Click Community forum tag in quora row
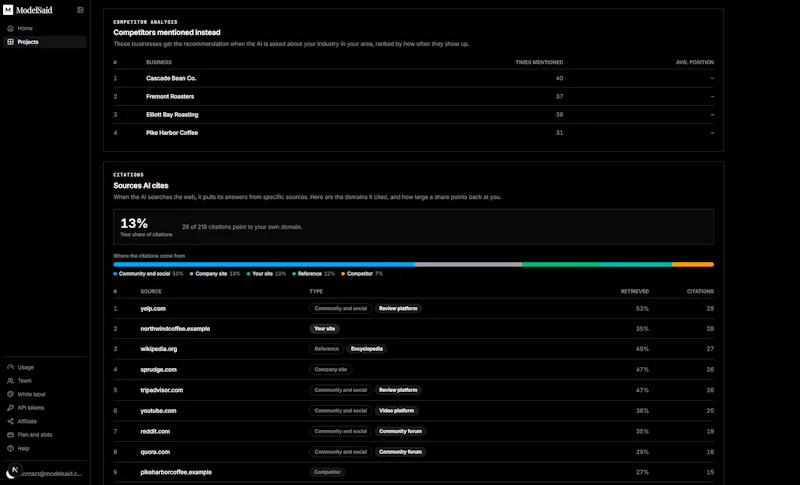The width and height of the screenshot is (800, 485). coord(401,452)
